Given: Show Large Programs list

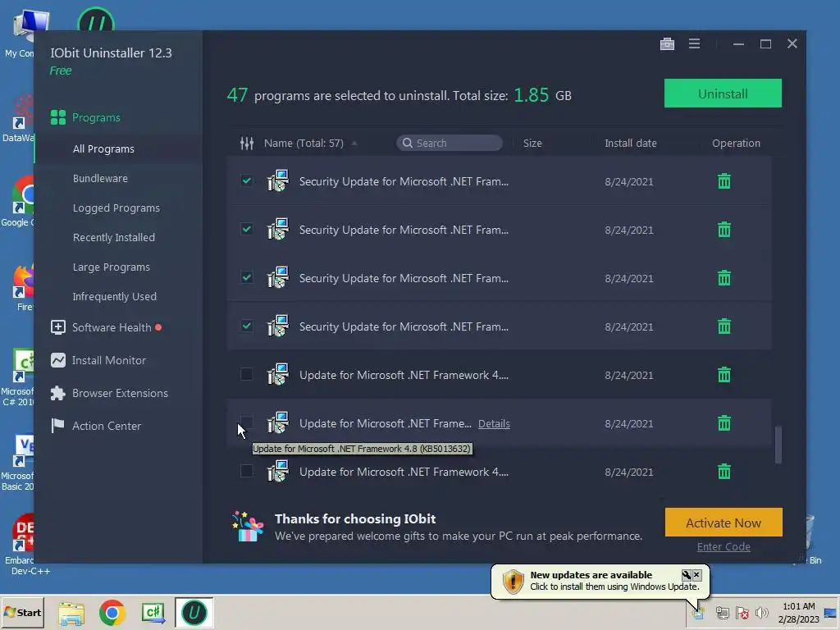Looking at the screenshot, I should pos(112,267).
